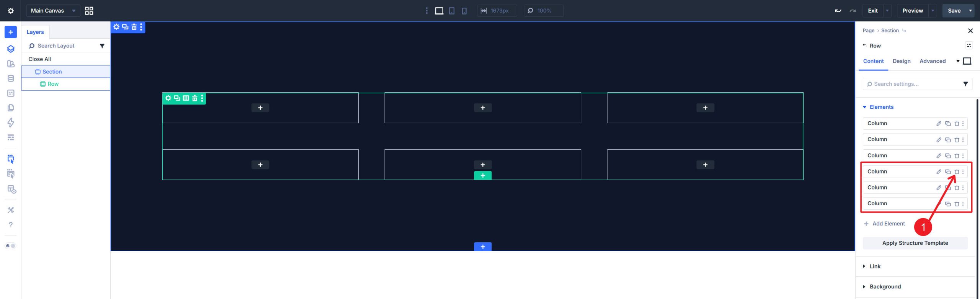Click the Preview button
The width and height of the screenshot is (980, 299).
click(x=913, y=11)
